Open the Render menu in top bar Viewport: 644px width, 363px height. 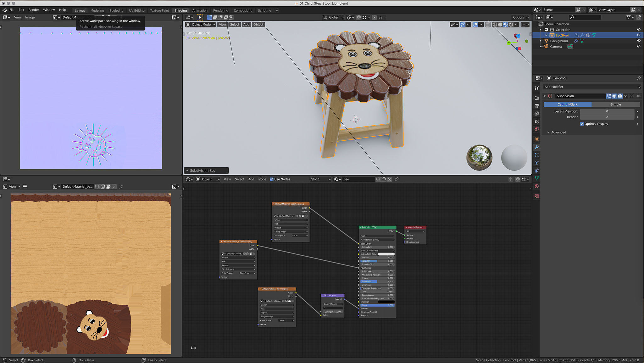pos(34,10)
